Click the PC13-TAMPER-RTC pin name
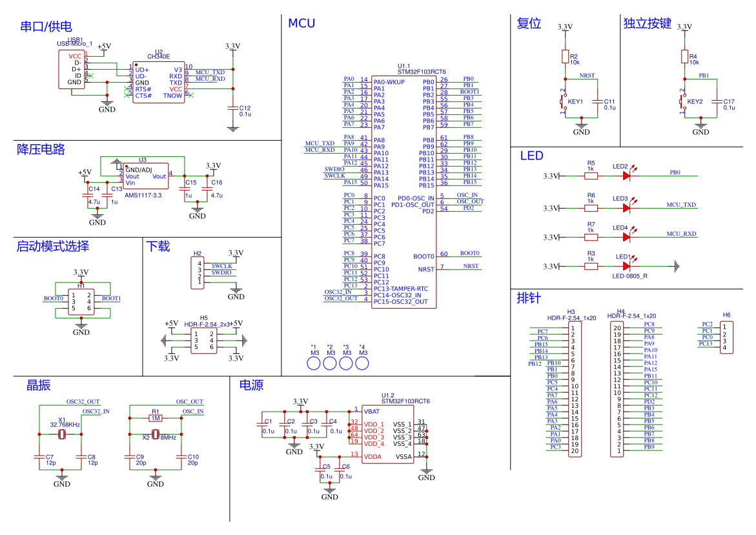756x535 pixels. pos(401,288)
